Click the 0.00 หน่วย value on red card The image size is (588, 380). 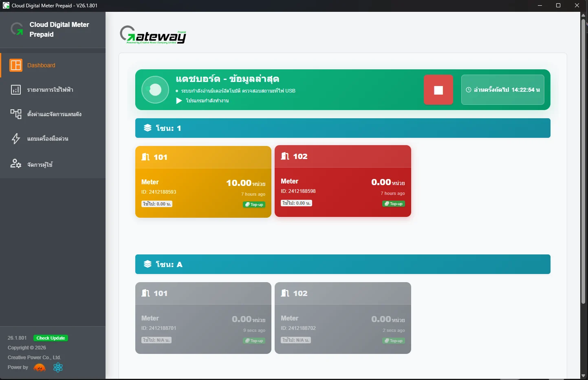(388, 182)
